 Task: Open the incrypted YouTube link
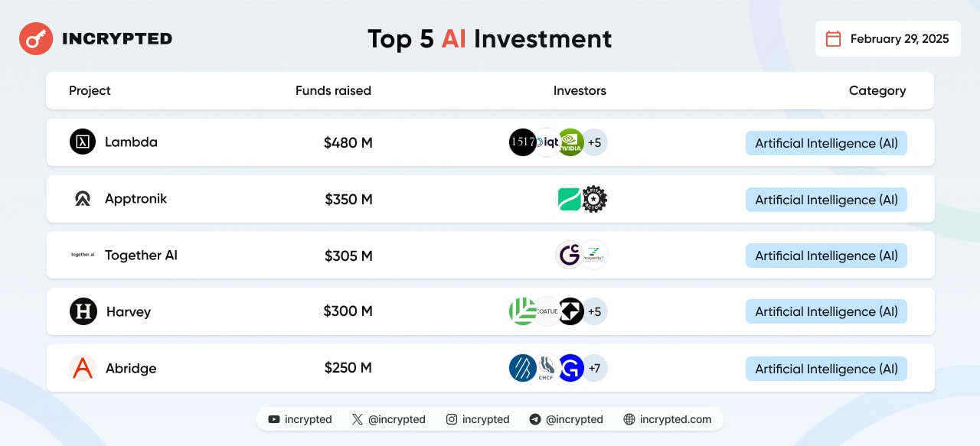pyautogui.click(x=300, y=419)
